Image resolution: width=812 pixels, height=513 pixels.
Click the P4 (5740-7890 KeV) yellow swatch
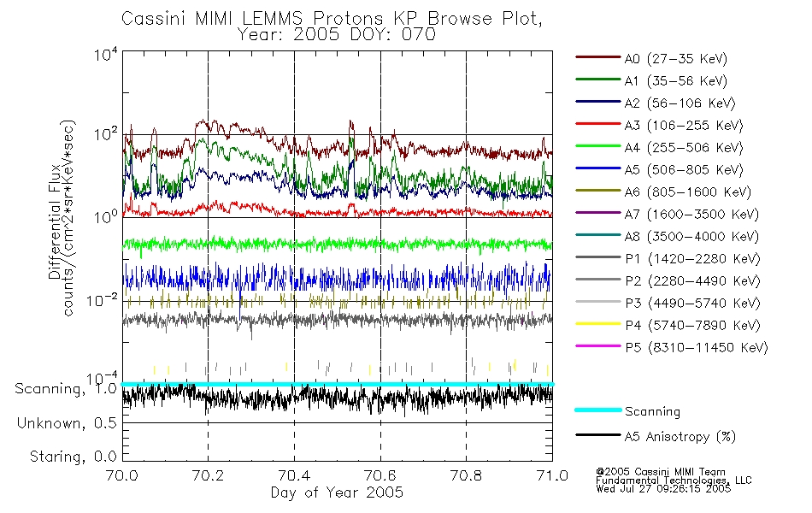click(x=598, y=324)
